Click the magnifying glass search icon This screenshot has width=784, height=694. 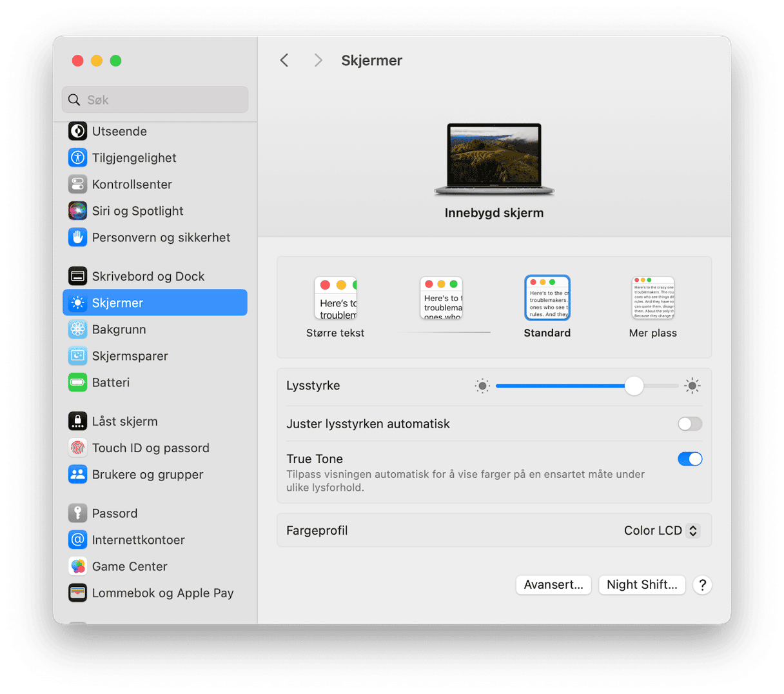coord(74,100)
